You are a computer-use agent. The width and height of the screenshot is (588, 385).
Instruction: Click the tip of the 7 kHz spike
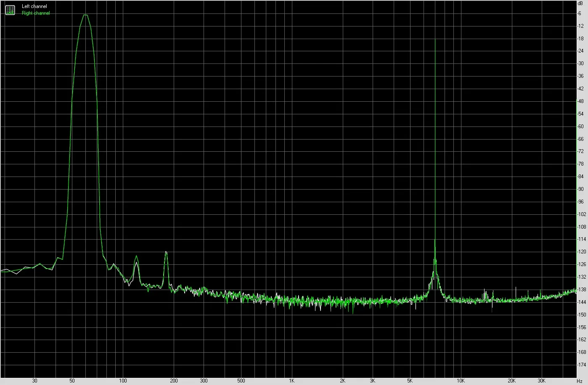(x=435, y=40)
